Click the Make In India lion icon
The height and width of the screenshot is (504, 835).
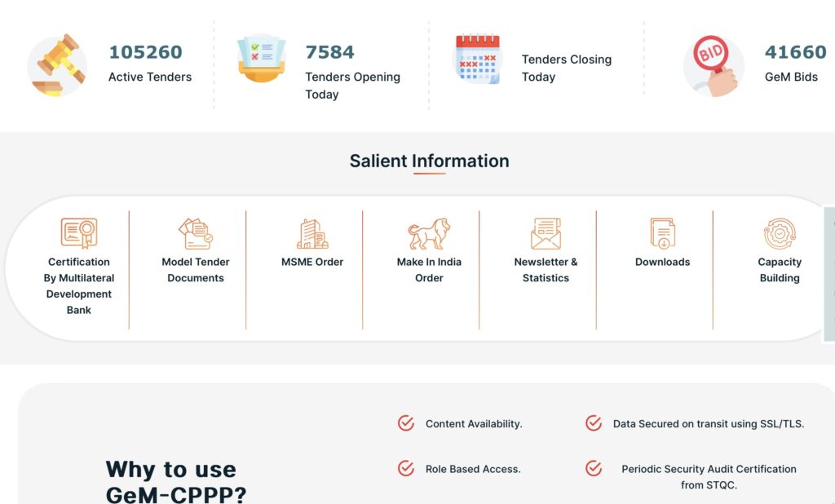[x=429, y=234]
